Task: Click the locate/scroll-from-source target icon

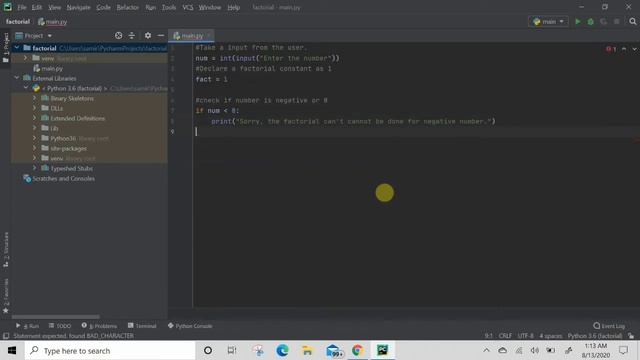Action: coord(118,36)
